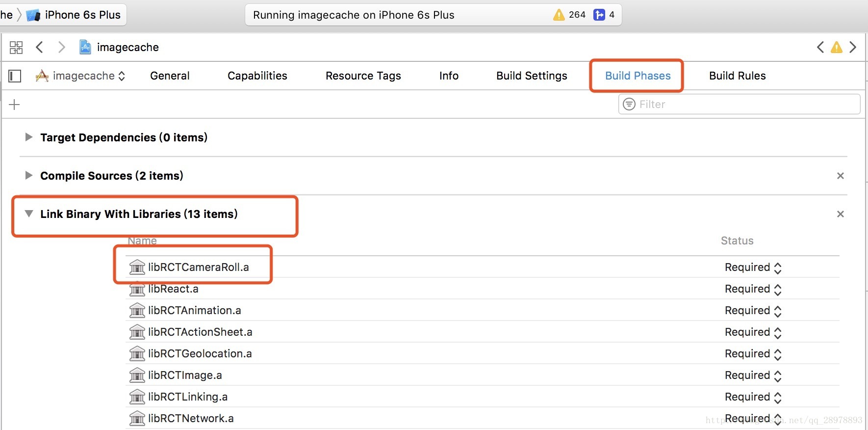Image resolution: width=868 pixels, height=430 pixels.
Task: Click the libRCTActionSheet.a library icon
Action: pos(137,332)
